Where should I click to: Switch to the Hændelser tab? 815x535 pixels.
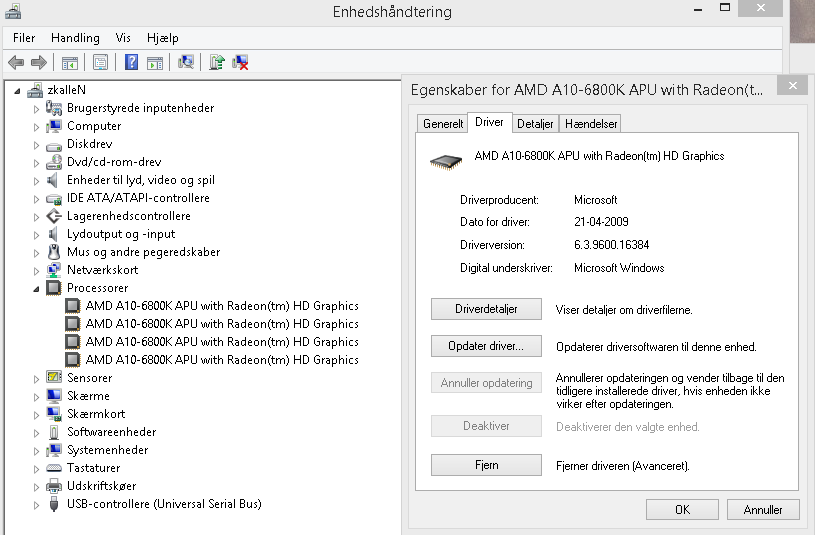(590, 124)
